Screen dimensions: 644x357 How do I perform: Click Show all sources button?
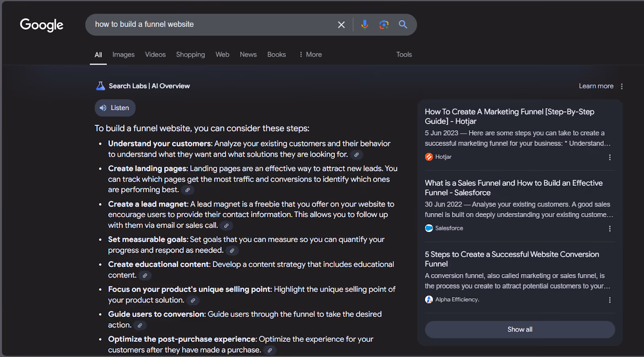point(520,329)
